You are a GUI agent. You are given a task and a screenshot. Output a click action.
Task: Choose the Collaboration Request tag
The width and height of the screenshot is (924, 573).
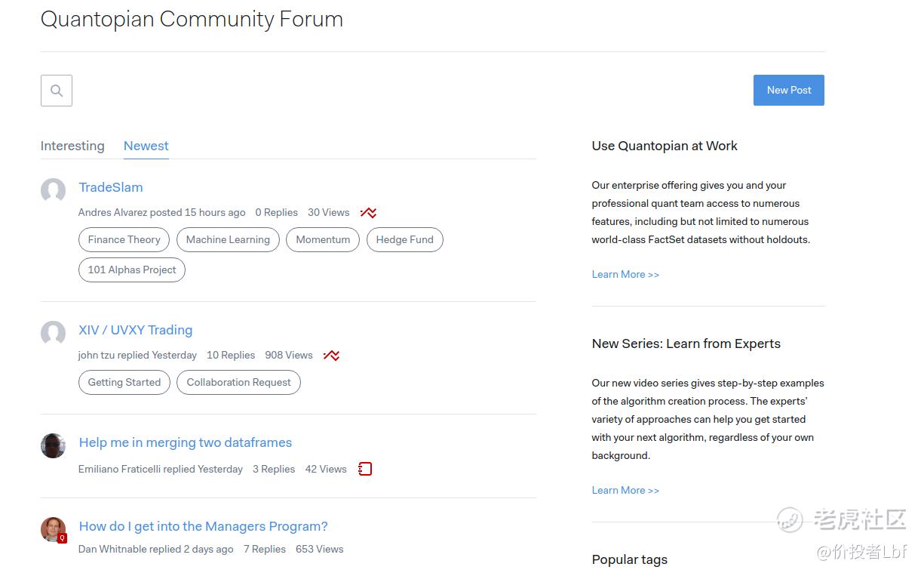tap(238, 382)
